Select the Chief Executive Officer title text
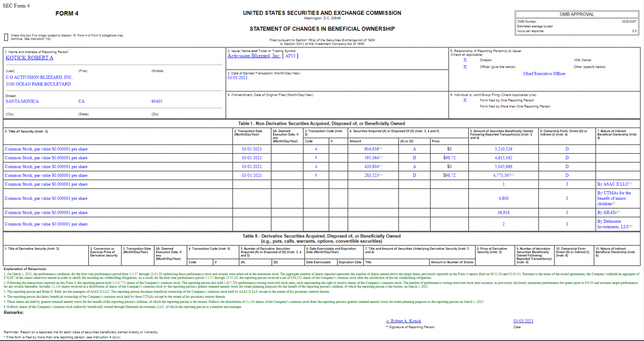 pyautogui.click(x=544, y=74)
